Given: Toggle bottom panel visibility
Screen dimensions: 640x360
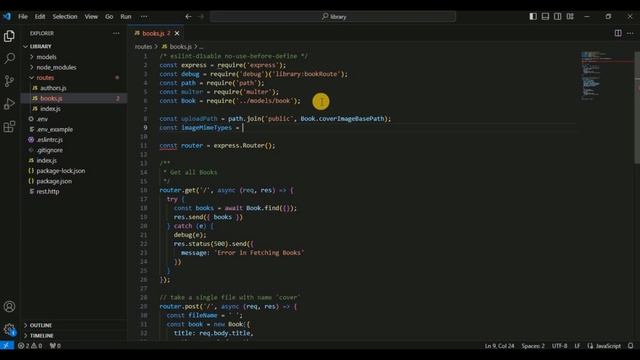Looking at the screenshot, I should click(545, 16).
